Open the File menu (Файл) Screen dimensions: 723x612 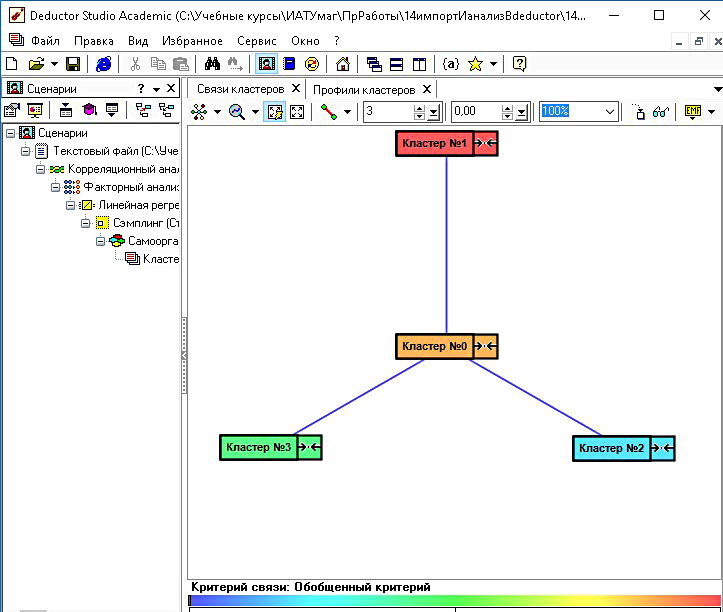coord(45,41)
